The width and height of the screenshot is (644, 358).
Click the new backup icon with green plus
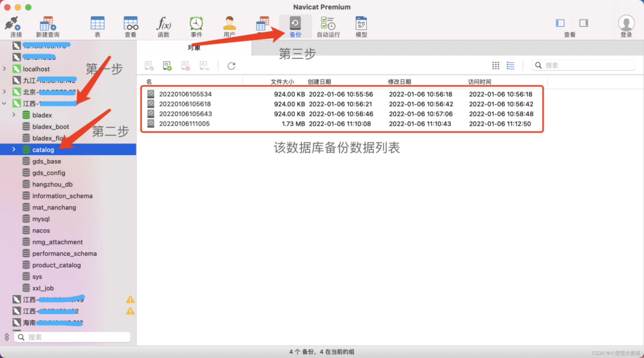point(167,66)
